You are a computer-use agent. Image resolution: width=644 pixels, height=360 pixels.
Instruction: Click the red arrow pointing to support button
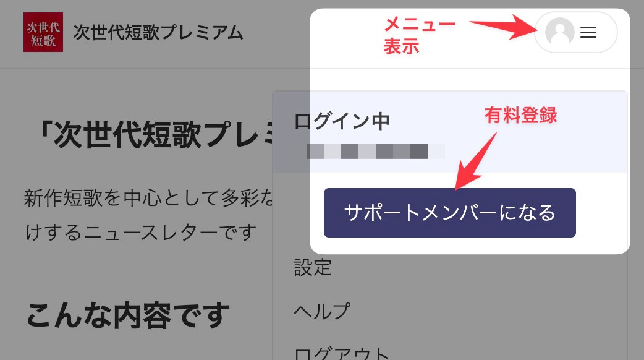476,161
